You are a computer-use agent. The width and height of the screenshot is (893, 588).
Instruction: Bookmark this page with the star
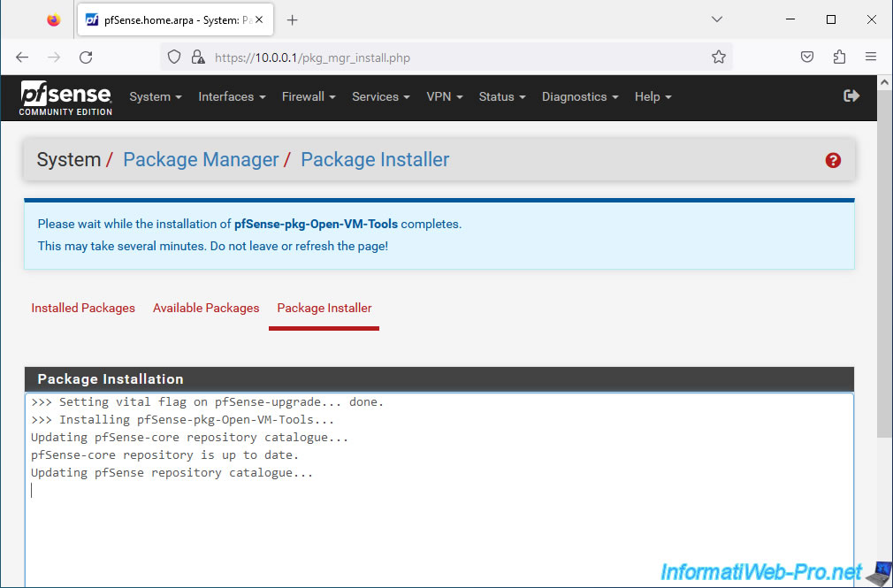719,57
